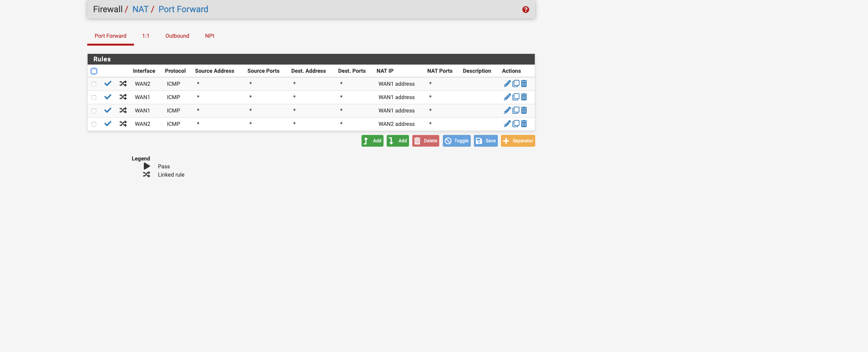Click pencil icon on second row WAN1 rule
Viewport: 868px width, 352px height.
507,97
